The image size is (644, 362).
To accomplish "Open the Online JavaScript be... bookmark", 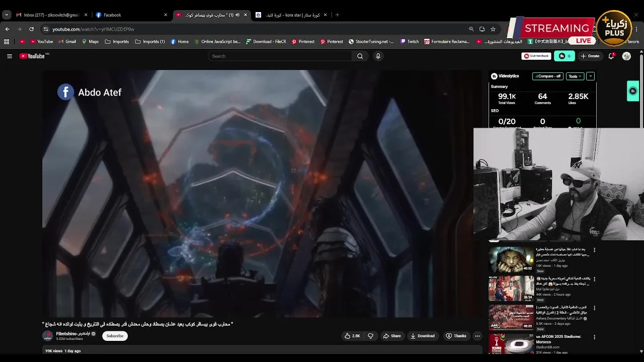I will (x=217, y=42).
